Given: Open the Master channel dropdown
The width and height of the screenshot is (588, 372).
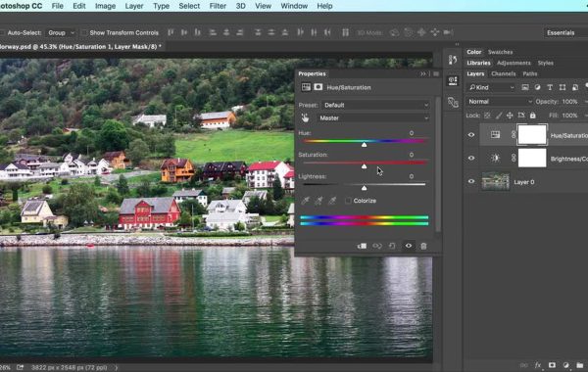Looking at the screenshot, I should click(372, 118).
